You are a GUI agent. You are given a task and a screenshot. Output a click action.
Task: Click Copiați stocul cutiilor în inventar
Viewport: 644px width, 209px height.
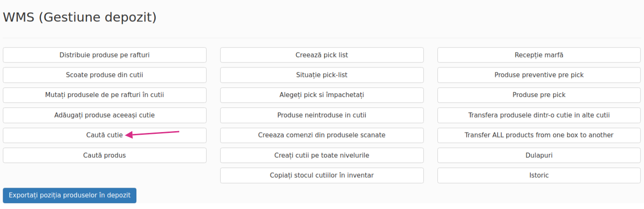[x=322, y=175]
